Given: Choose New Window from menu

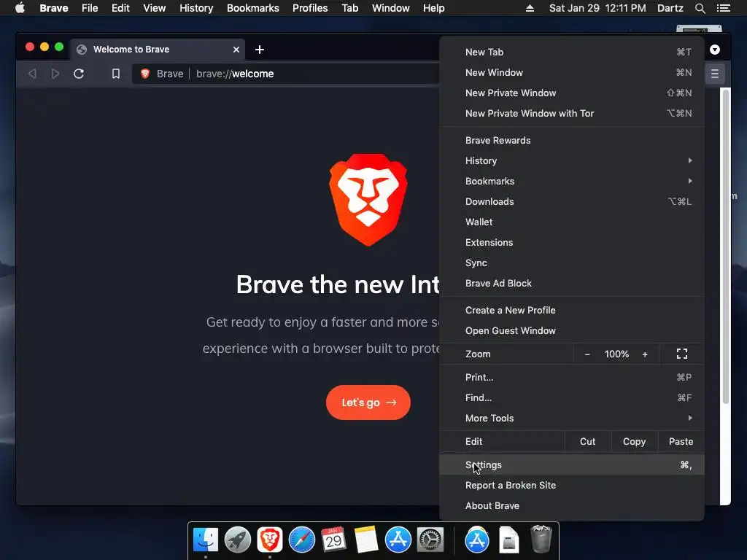Looking at the screenshot, I should 572,73.
